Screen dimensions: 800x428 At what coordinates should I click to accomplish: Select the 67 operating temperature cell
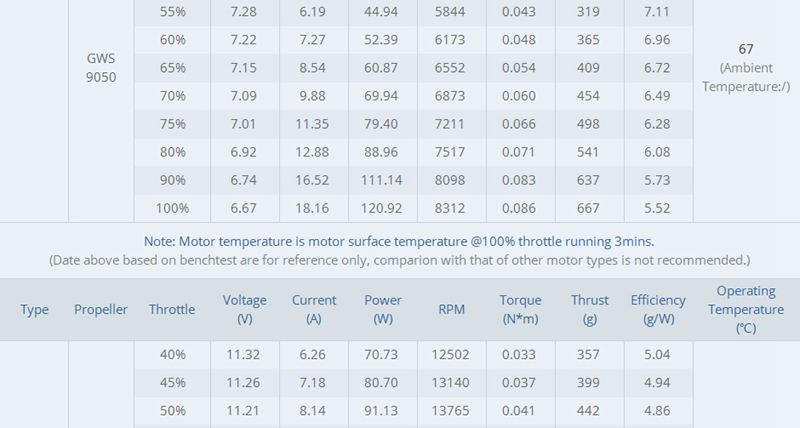(746, 49)
